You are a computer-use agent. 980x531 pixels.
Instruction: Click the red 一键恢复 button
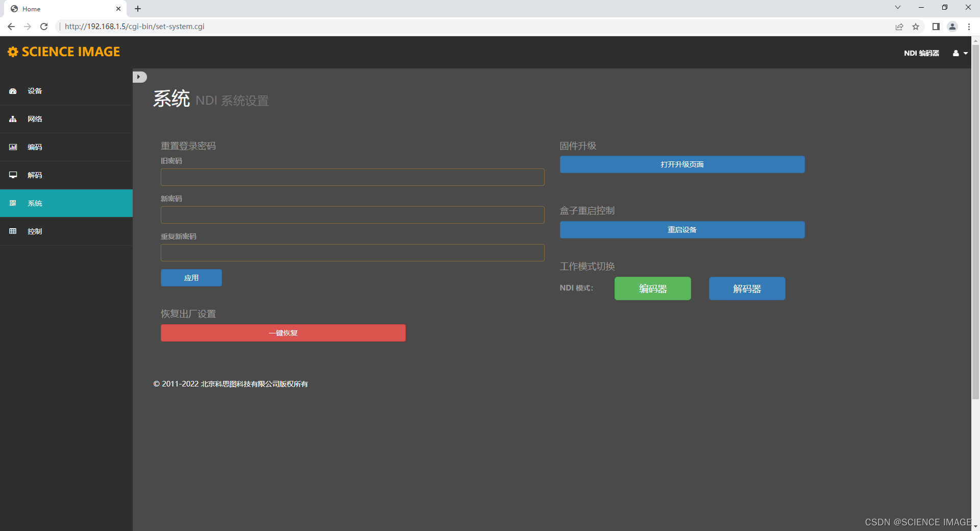pos(283,333)
